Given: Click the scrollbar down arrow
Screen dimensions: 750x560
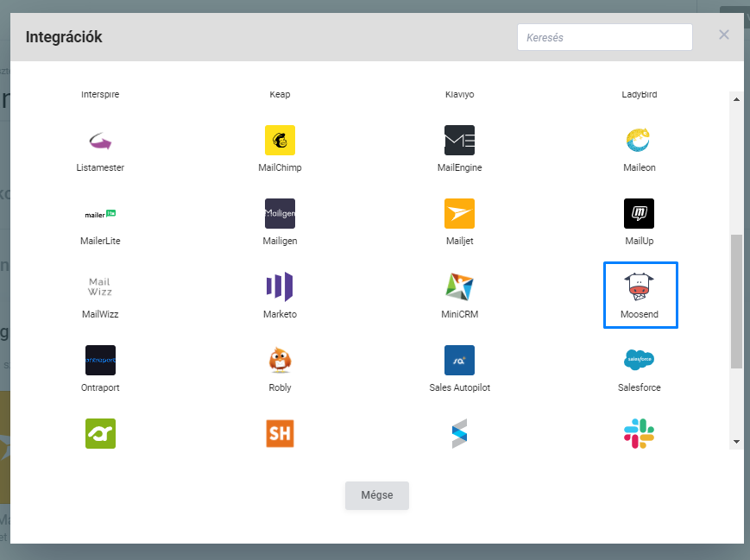Looking at the screenshot, I should (736, 442).
